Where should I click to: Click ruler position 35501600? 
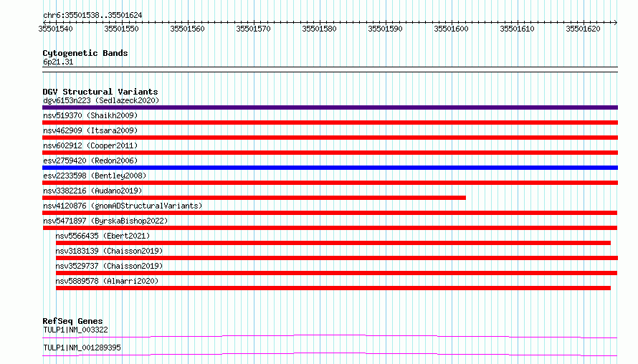click(x=451, y=29)
